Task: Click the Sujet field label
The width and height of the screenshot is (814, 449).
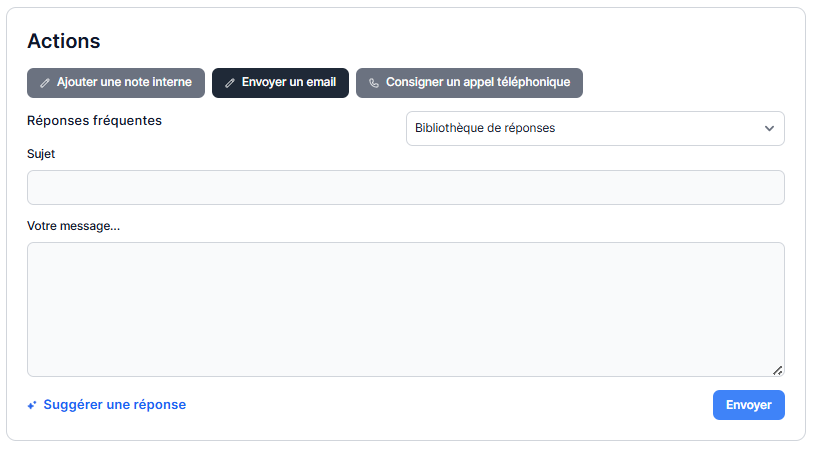Action: coord(41,154)
